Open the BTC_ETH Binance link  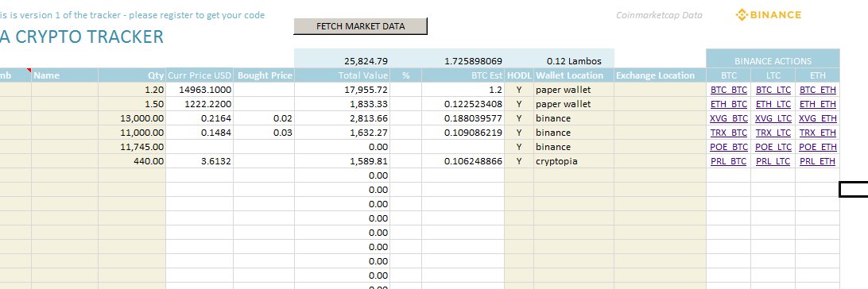click(818, 90)
